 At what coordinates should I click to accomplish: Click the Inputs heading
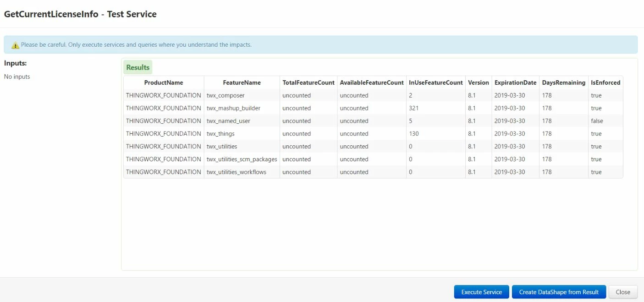[15, 63]
